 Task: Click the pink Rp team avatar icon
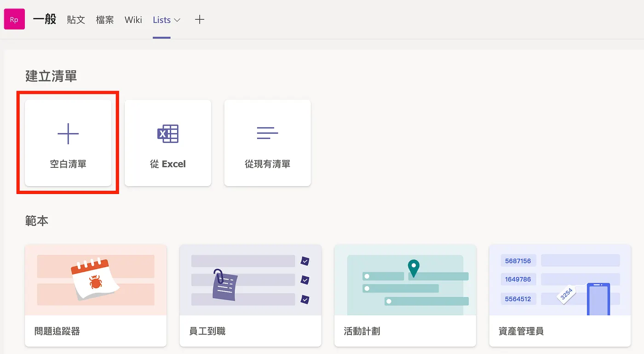point(14,20)
